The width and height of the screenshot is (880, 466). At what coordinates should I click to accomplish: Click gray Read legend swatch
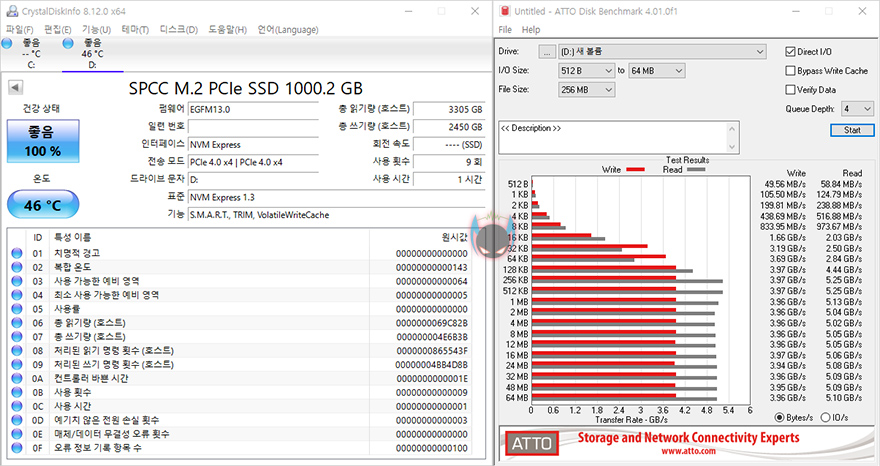click(x=696, y=170)
